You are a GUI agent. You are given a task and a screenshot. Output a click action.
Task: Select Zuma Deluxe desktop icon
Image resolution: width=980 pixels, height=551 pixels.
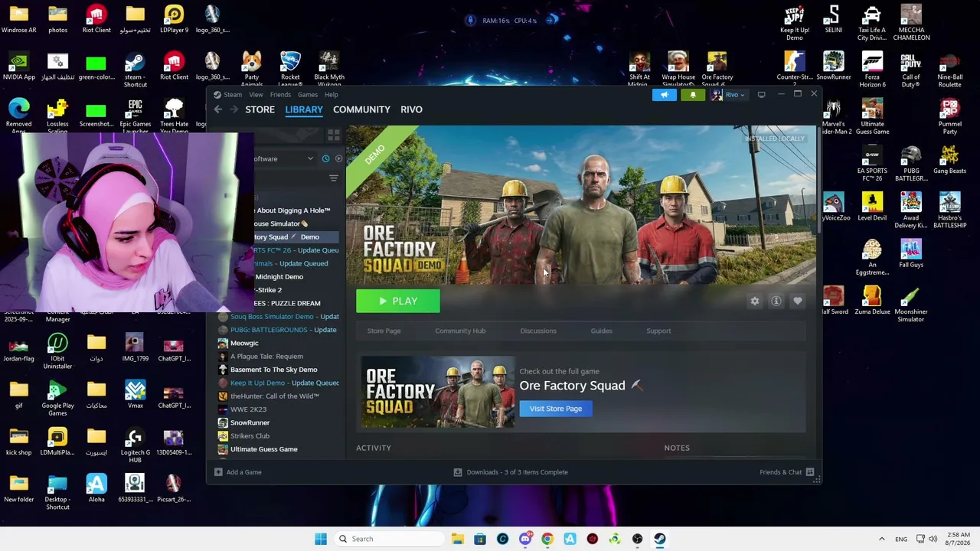coord(872,302)
